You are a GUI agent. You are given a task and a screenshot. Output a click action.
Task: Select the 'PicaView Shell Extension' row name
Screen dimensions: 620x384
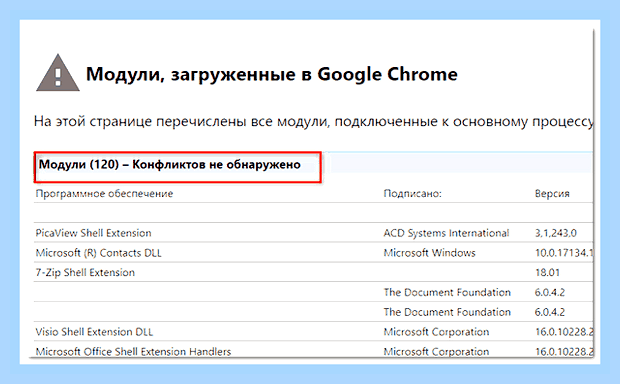pyautogui.click(x=93, y=233)
